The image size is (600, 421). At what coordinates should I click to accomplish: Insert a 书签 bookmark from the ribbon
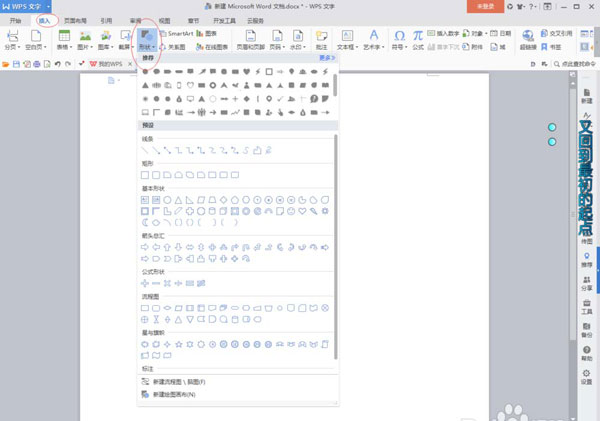click(551, 47)
